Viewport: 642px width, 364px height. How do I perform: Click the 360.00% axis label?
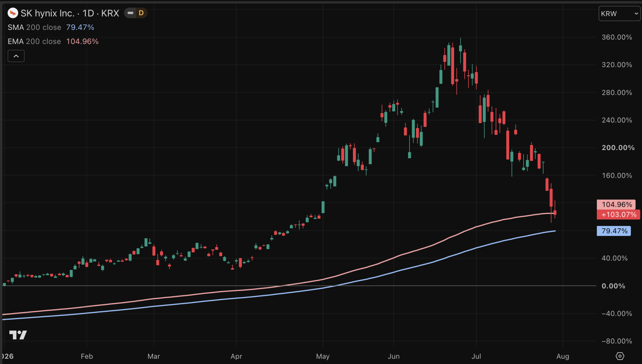pyautogui.click(x=617, y=37)
